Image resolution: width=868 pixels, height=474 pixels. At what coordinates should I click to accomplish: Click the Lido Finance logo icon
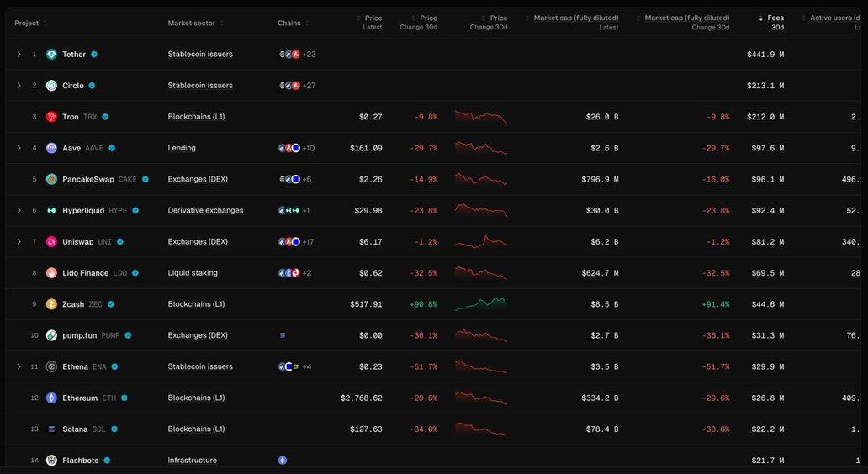(52, 273)
